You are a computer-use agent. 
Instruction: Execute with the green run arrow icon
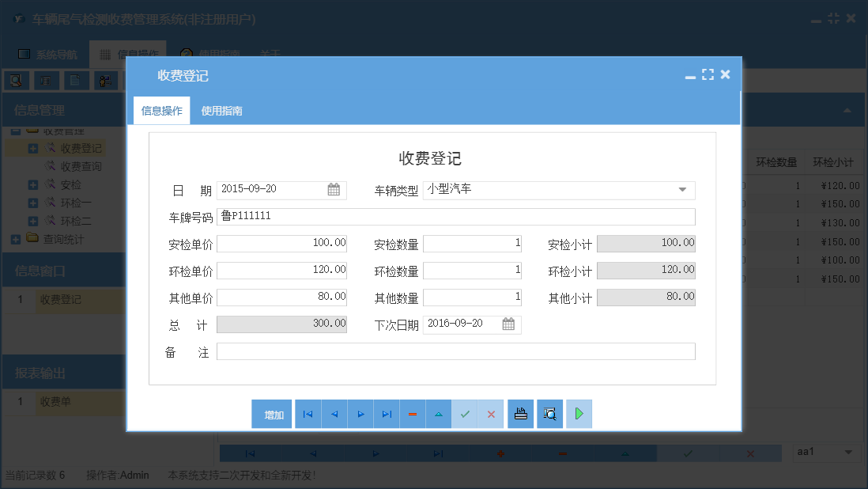click(579, 414)
